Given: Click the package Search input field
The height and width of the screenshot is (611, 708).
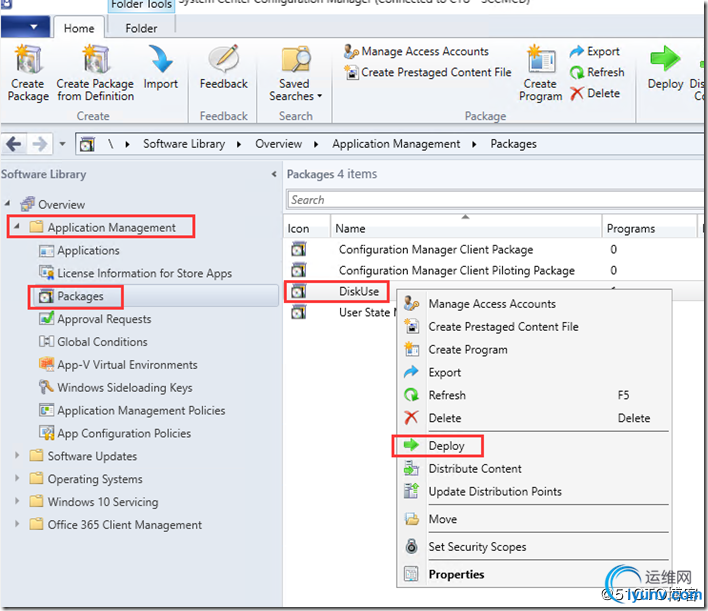Looking at the screenshot, I should 495,200.
